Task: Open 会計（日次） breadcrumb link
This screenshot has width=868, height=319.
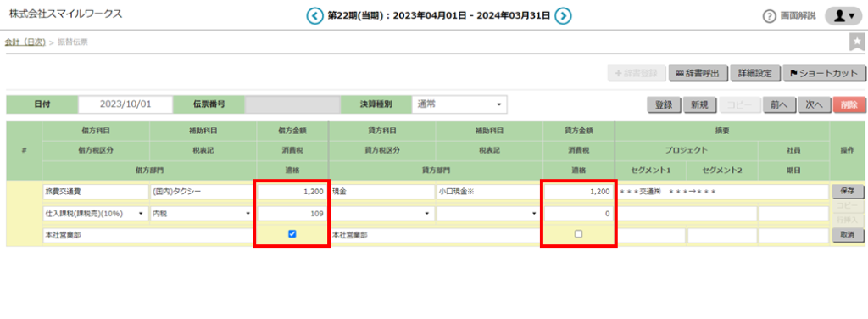Action: point(25,42)
